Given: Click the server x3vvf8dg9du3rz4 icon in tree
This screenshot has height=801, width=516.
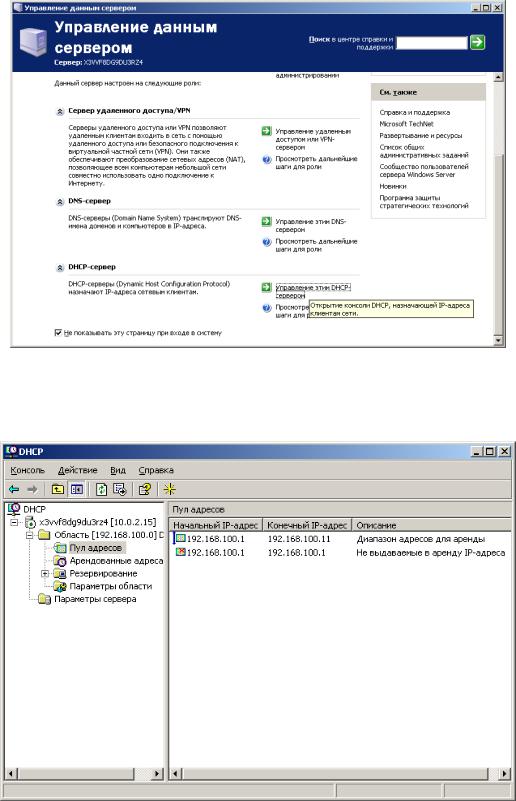Looking at the screenshot, I should [31, 522].
